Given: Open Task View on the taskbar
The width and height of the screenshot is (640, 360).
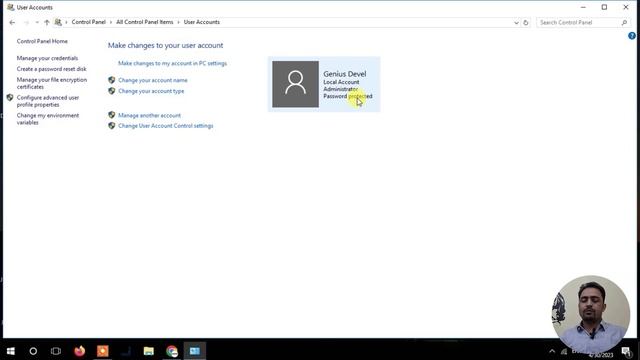Looking at the screenshot, I should 56,351.
